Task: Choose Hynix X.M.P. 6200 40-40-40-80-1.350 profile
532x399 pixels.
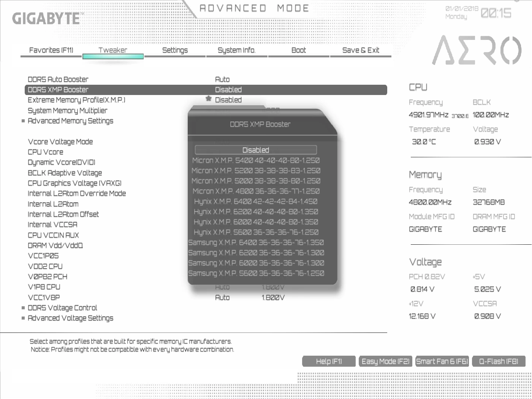Action: (x=256, y=212)
